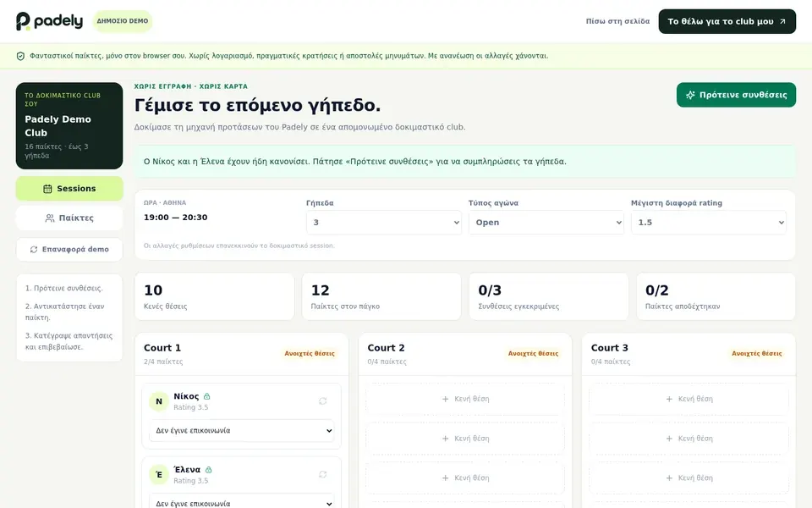Open the Μέγιστη διαφορά rating dropdown
The height and width of the screenshot is (508, 812).
[709, 223]
